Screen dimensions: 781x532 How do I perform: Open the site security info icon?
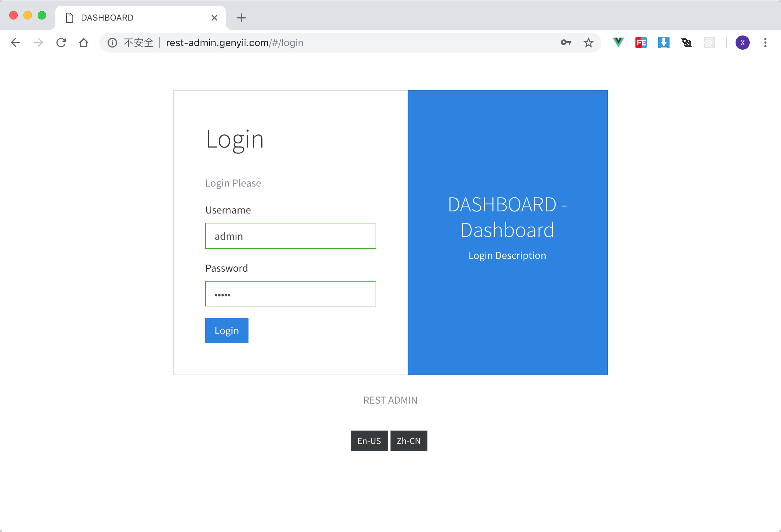pyautogui.click(x=112, y=43)
